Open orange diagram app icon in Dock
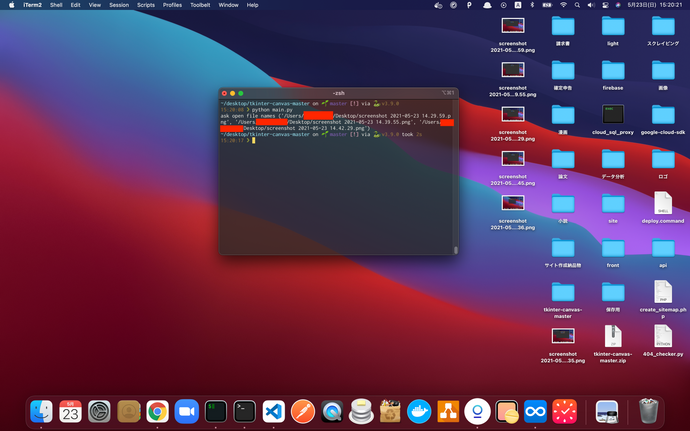The height and width of the screenshot is (431, 690). 448,412
